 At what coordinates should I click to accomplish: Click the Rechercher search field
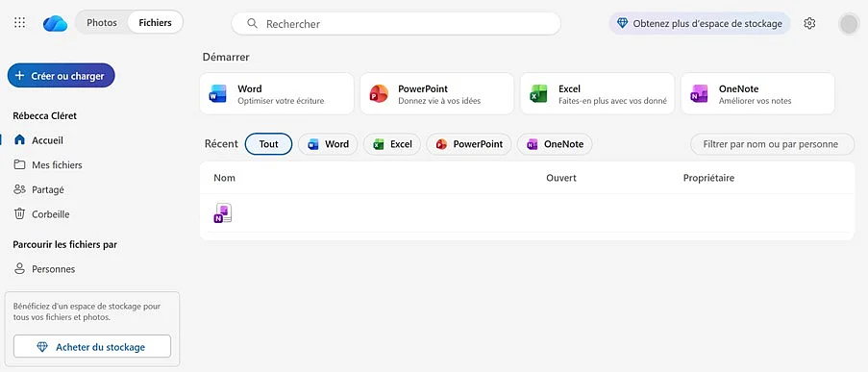[x=396, y=24]
